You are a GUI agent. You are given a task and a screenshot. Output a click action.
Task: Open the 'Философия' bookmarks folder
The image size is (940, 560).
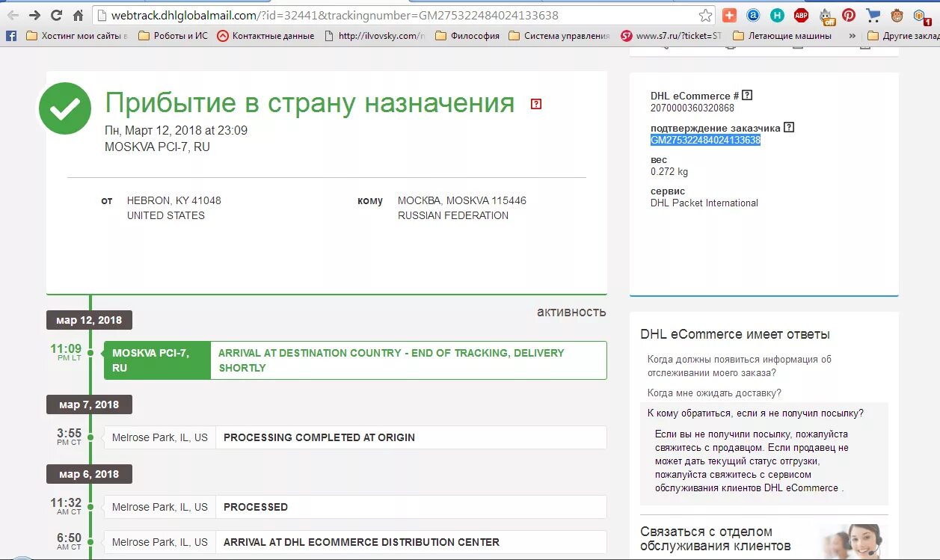point(467,35)
